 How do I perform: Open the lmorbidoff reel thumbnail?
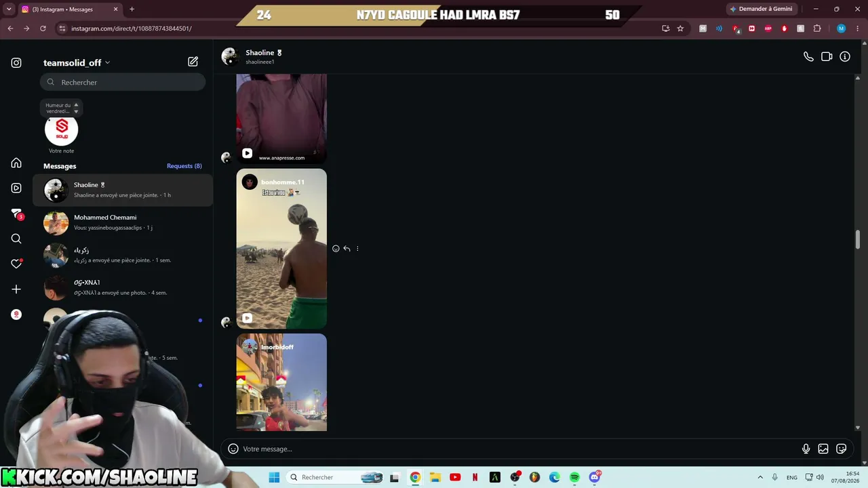[281, 382]
